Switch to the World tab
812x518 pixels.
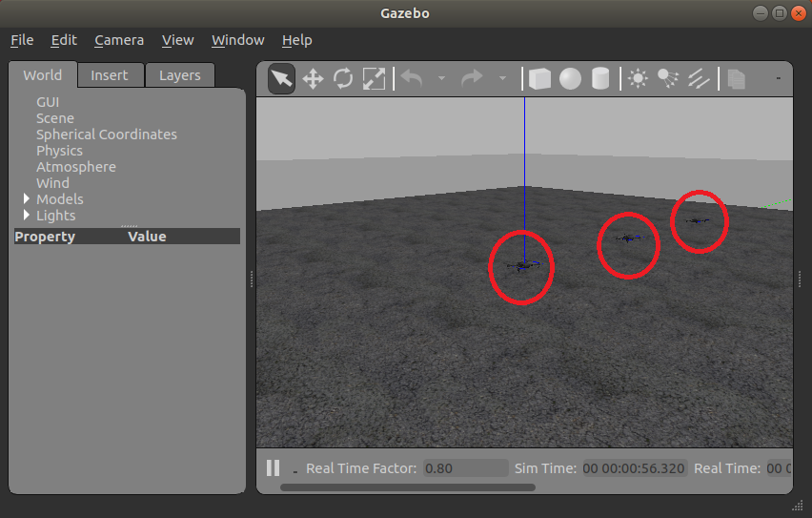43,75
